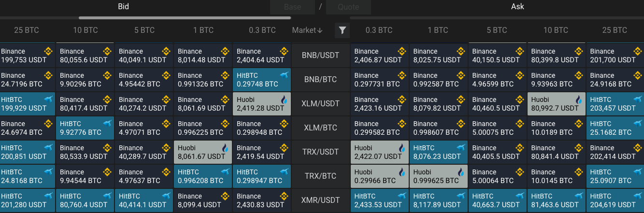
Task: Click the HitBTC logo in the 25.0907 BTC cell
Action: point(638,172)
